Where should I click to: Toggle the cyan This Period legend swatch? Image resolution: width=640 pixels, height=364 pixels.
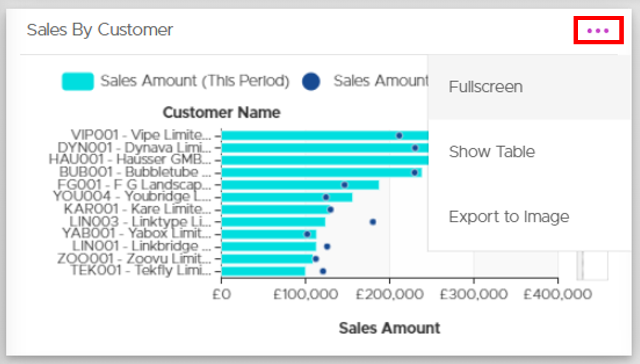pyautogui.click(x=78, y=81)
